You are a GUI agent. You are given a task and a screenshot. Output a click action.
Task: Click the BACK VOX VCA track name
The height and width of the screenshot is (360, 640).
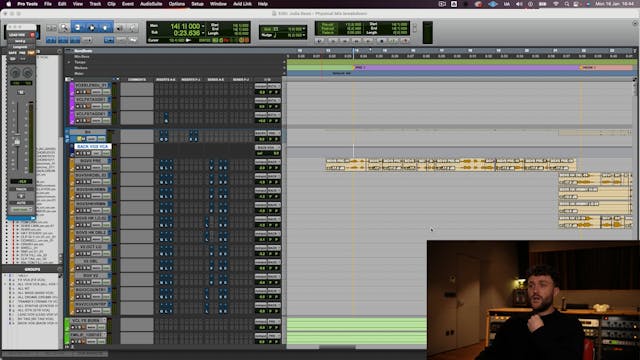pos(92,146)
